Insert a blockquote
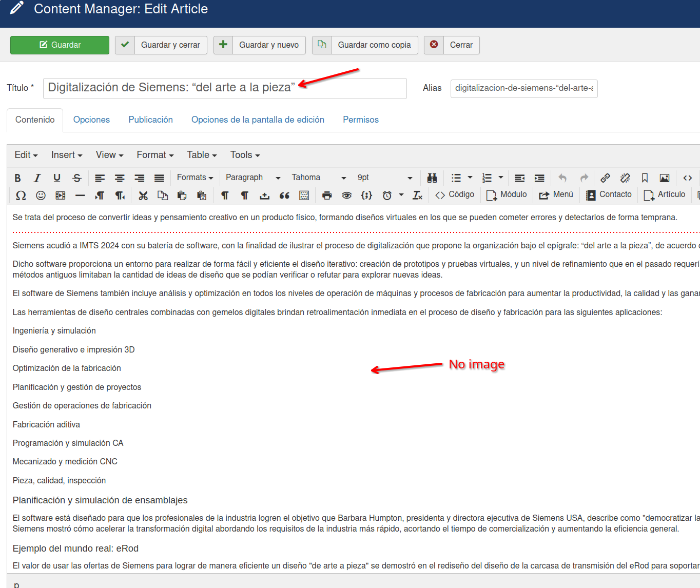This screenshot has height=588, width=700. pos(284,195)
